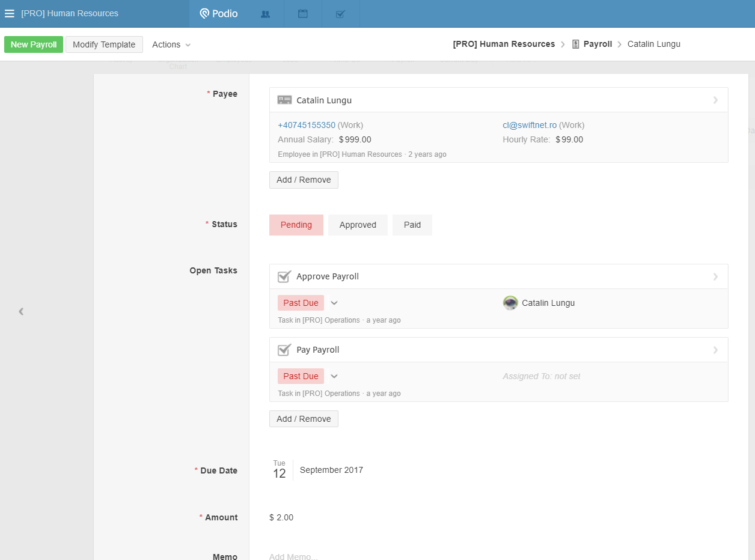Click Catalin Lungu assignee name in task
This screenshot has width=755, height=560.
(548, 303)
